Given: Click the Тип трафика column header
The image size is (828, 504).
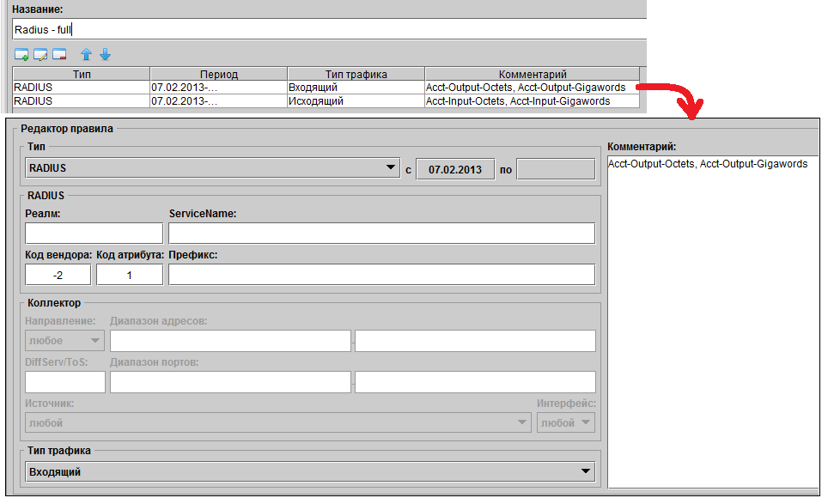Looking at the screenshot, I should (x=356, y=74).
